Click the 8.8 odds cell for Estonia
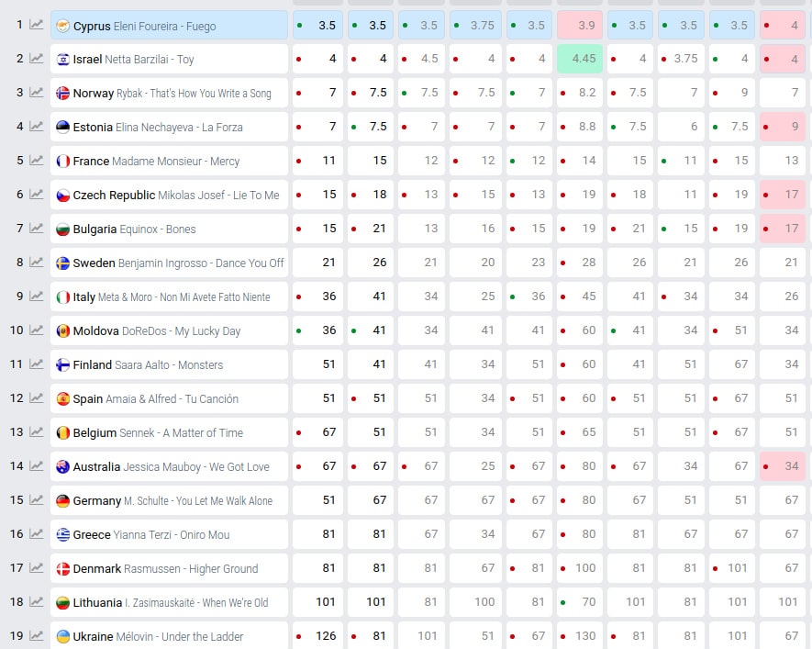Screen dimensions: 812x649 [580, 127]
